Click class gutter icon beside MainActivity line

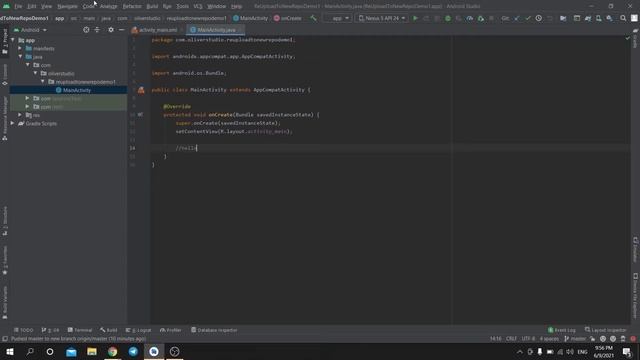(141, 90)
